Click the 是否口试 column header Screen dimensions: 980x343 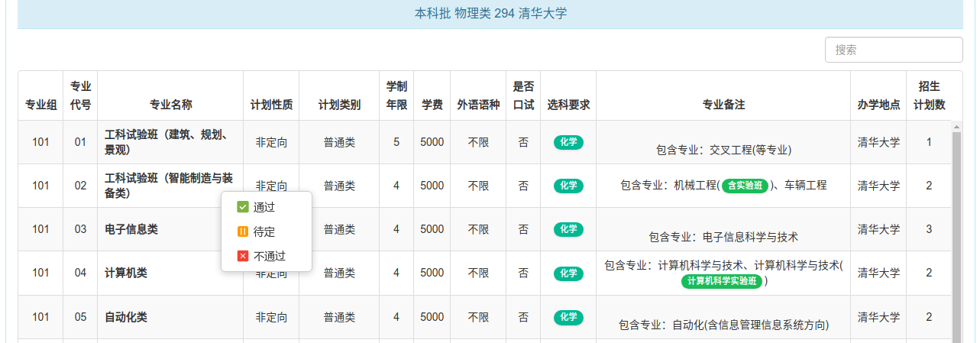[x=523, y=95]
